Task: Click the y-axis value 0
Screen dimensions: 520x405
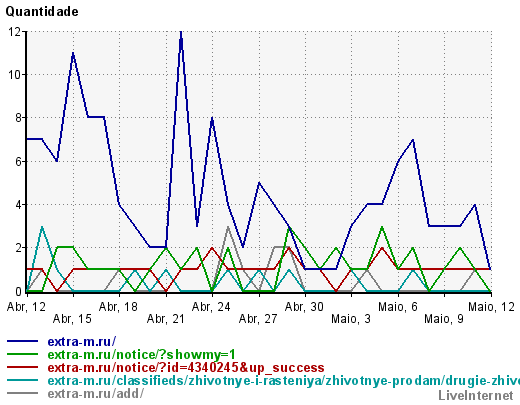Action: [18, 291]
